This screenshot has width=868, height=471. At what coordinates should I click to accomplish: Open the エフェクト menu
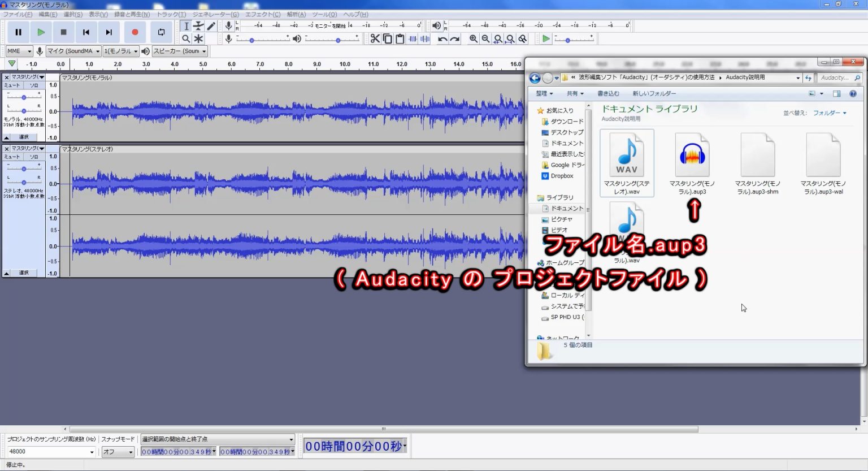tap(262, 14)
